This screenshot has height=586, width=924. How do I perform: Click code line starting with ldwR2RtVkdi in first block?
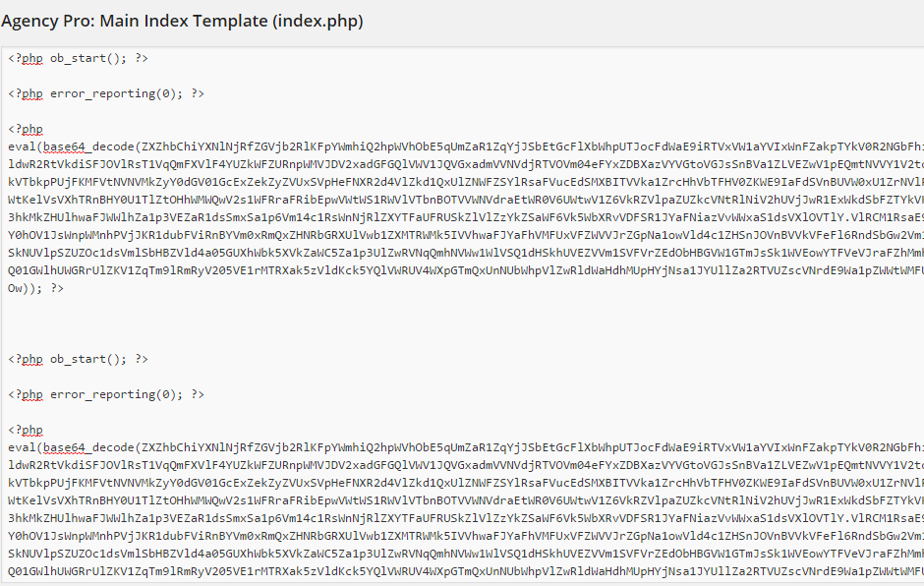pyautogui.click(x=466, y=164)
